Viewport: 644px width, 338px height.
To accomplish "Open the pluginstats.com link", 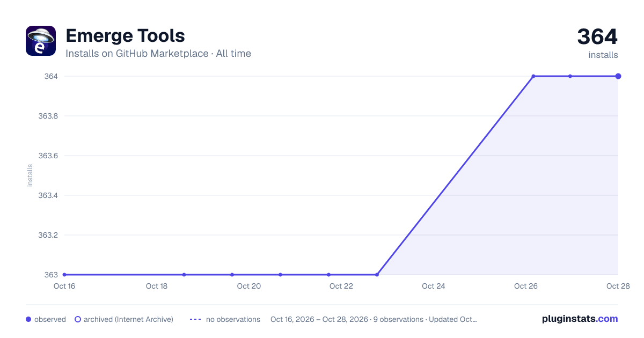I will coord(580,319).
